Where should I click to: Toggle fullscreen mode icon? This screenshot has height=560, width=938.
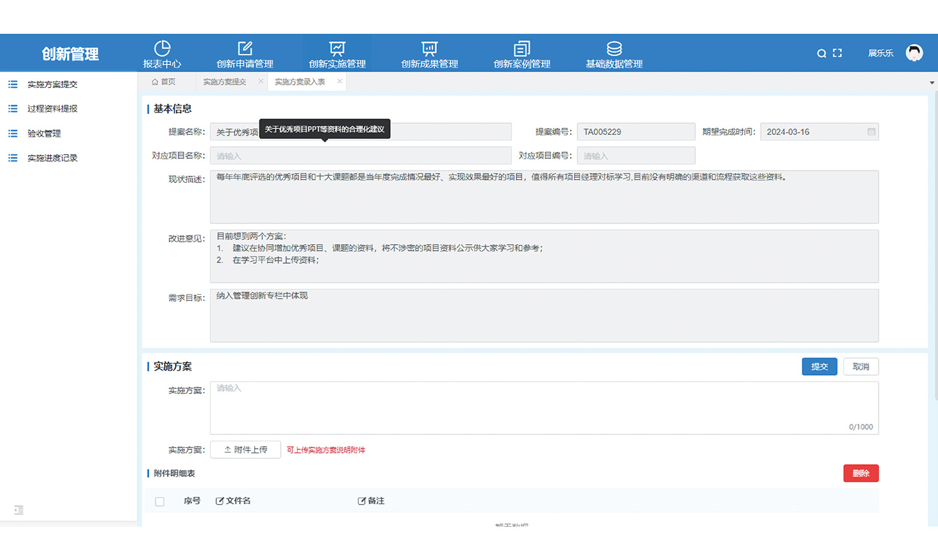(838, 53)
